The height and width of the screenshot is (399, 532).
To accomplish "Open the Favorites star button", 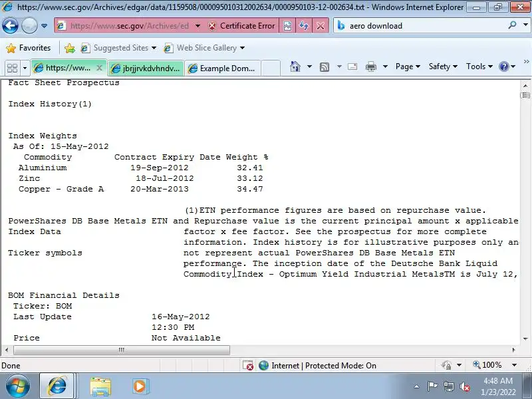I will point(29,48).
